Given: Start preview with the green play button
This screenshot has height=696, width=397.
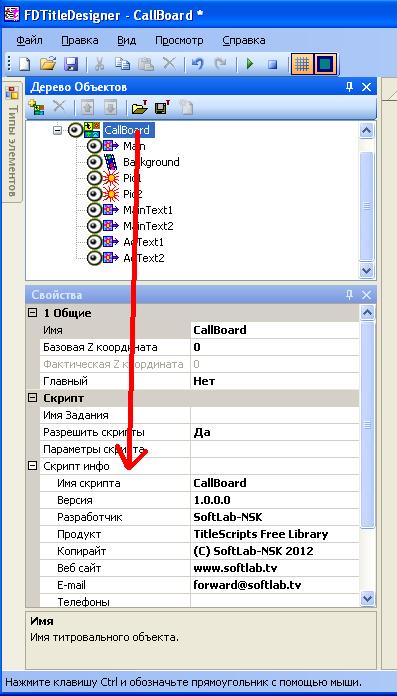Looking at the screenshot, I should pyautogui.click(x=250, y=64).
